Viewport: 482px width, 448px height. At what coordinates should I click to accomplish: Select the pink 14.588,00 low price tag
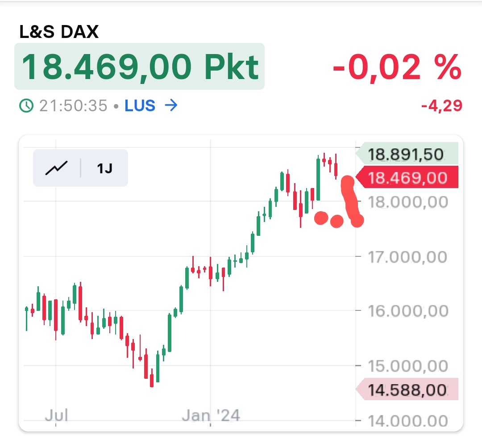[407, 390]
